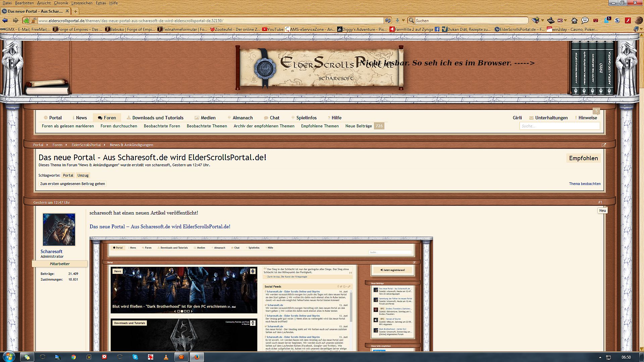
Task: Open the browser home page icon
Action: pos(574,20)
